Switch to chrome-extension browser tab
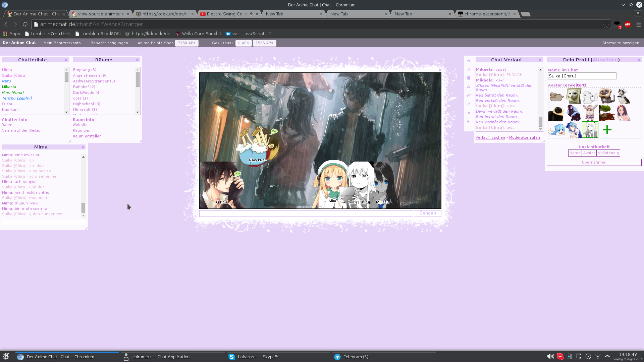This screenshot has height=362, width=644. [487, 14]
